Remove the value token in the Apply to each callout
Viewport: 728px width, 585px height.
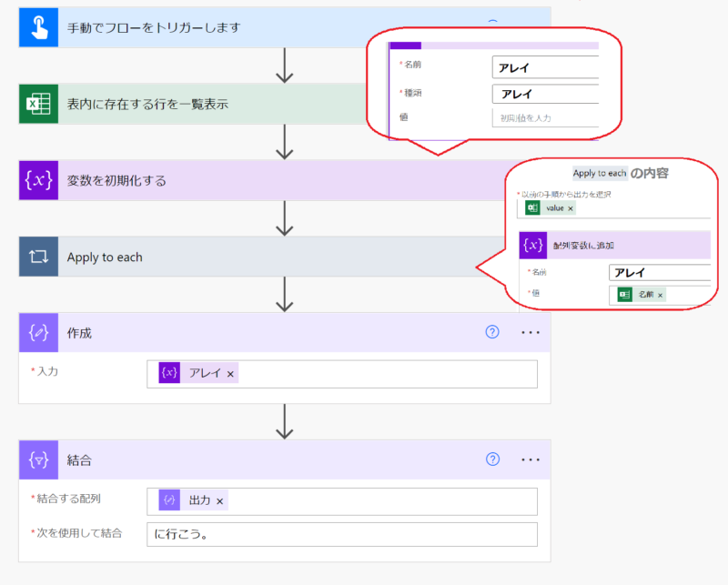(571, 208)
